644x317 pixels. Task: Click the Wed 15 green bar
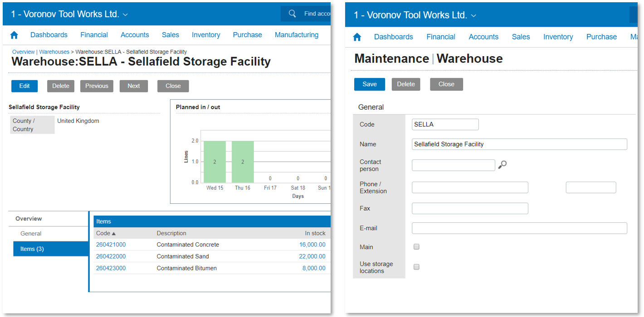click(215, 161)
